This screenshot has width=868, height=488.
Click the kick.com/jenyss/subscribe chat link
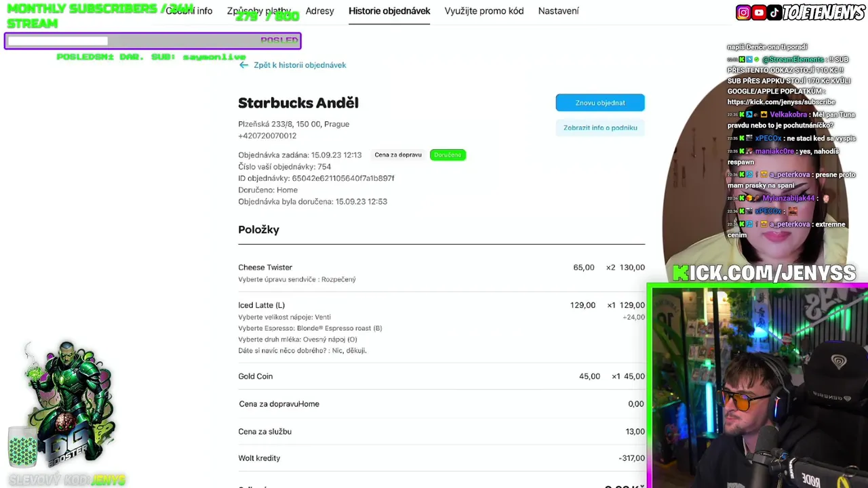(781, 102)
